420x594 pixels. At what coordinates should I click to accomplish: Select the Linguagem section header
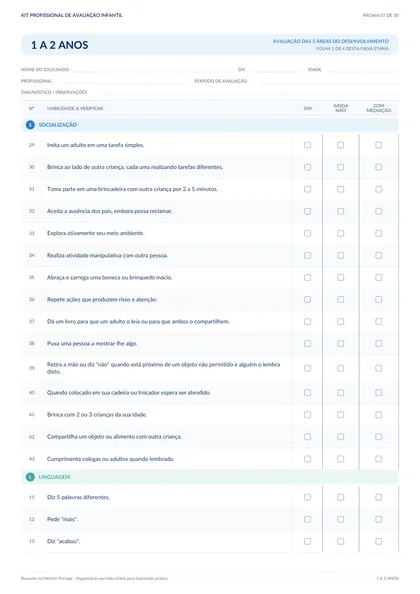[x=210, y=477]
